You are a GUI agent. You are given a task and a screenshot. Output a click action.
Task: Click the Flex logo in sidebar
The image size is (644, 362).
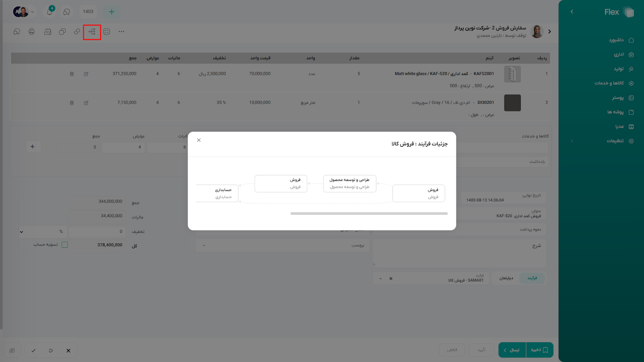619,12
